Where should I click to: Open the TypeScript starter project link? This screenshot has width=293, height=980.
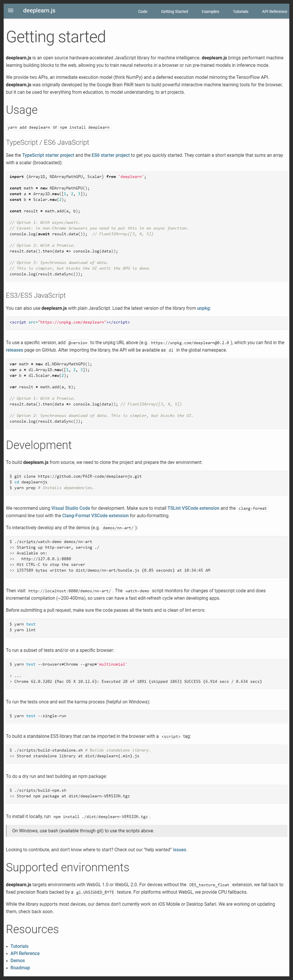coord(48,155)
